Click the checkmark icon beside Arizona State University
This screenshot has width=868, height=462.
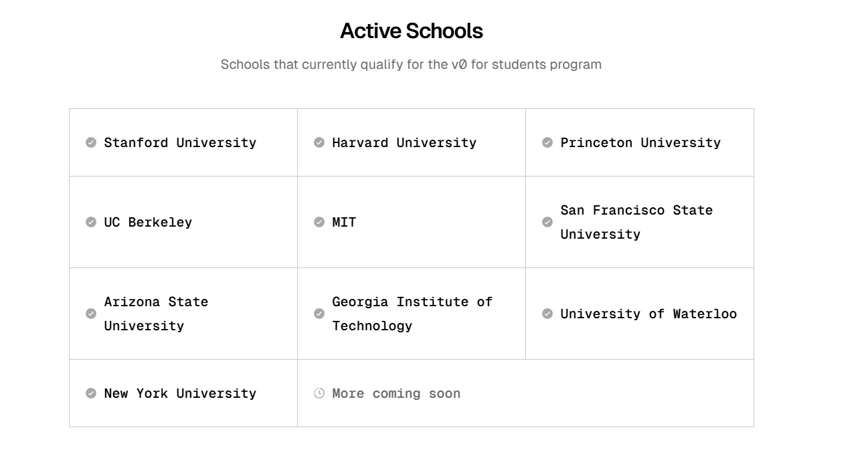pyautogui.click(x=91, y=314)
